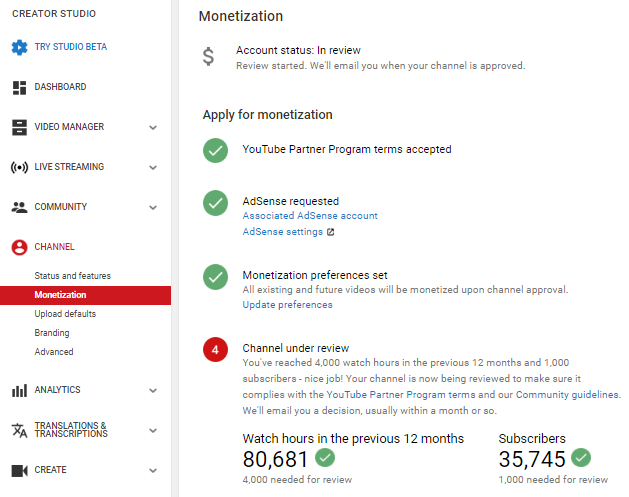Open the Branding settings
This screenshot has width=629, height=497.
52,333
